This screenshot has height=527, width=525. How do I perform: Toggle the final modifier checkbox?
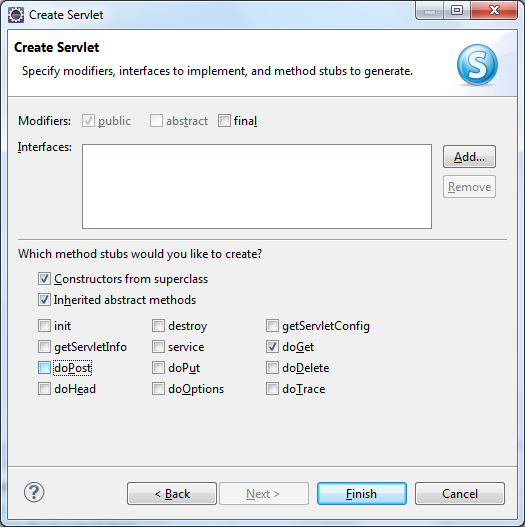[x=224, y=121]
